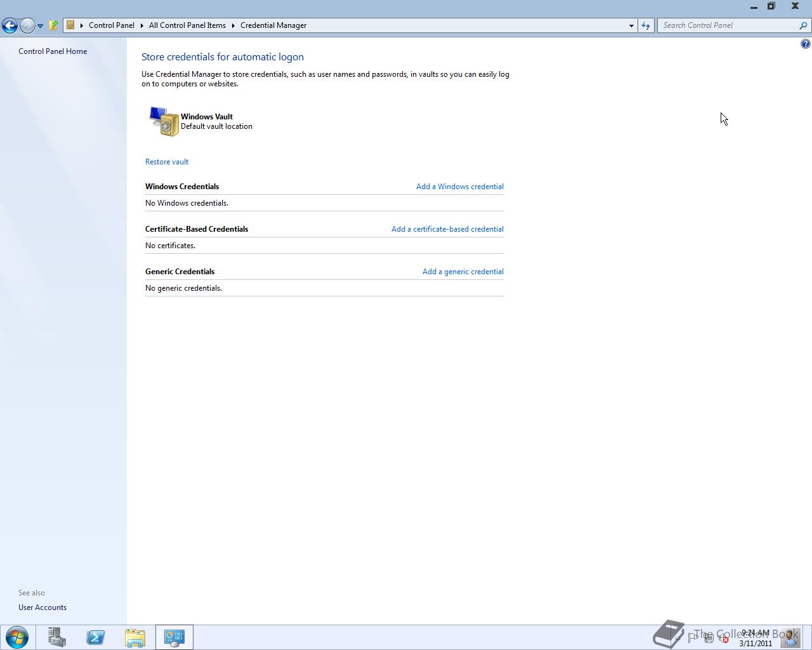Click the Credential Manager vault icon in address bar

point(70,25)
